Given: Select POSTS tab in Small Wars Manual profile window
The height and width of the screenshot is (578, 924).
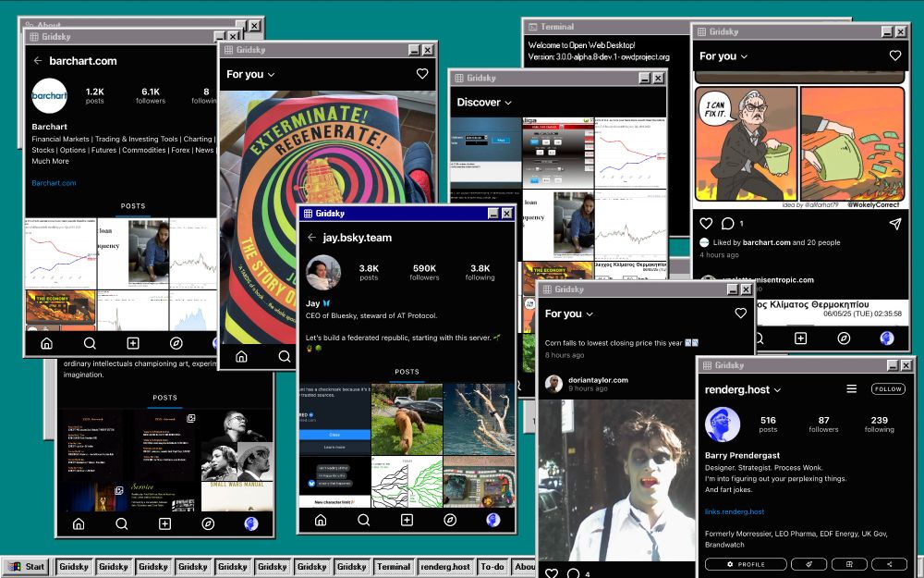Looking at the screenshot, I should coord(165,398).
